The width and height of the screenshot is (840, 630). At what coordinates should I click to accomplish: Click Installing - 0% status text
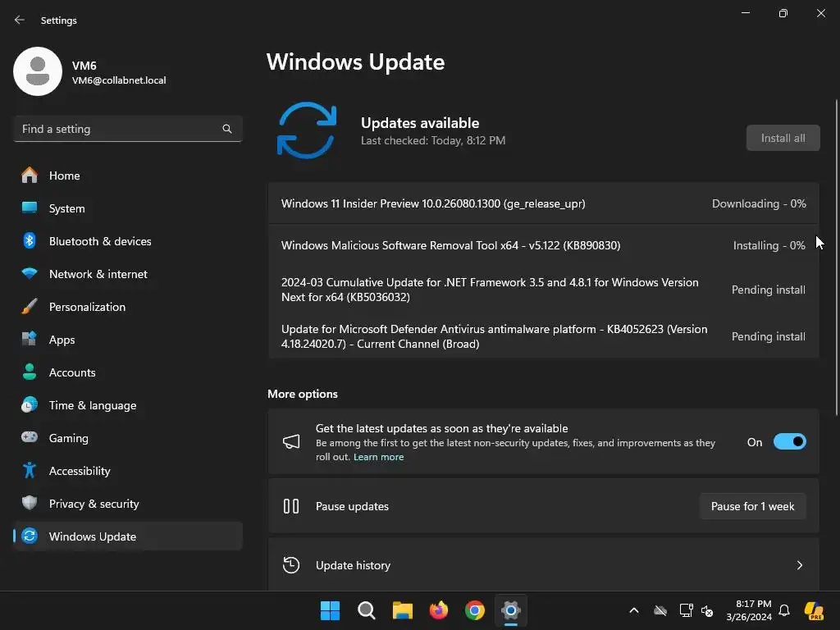pyautogui.click(x=769, y=245)
